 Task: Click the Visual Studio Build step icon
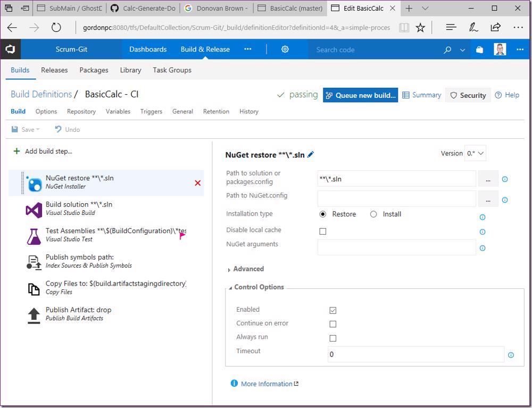(34, 210)
